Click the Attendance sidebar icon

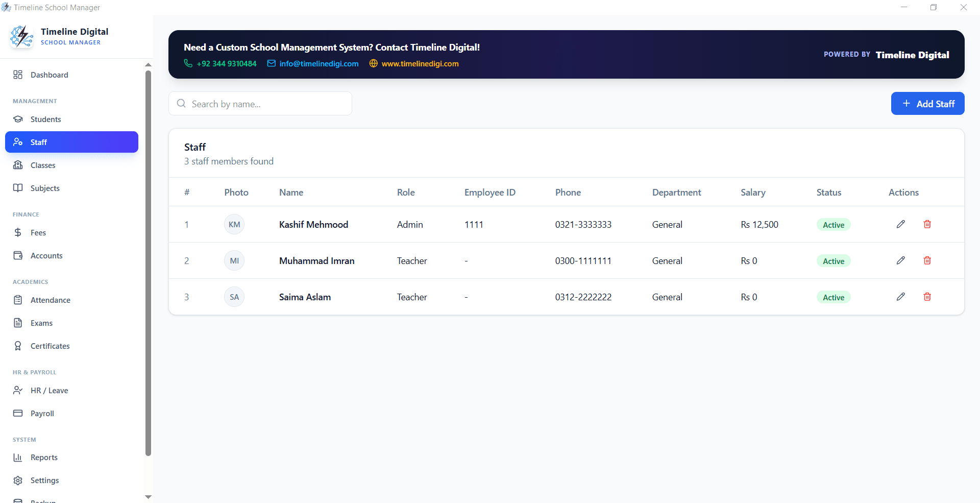coord(18,300)
